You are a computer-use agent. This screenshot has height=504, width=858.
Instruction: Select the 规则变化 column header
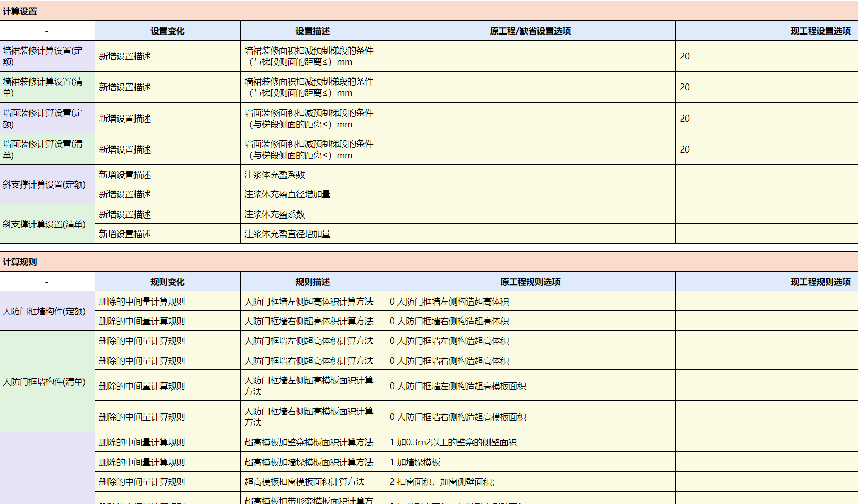[167, 282]
